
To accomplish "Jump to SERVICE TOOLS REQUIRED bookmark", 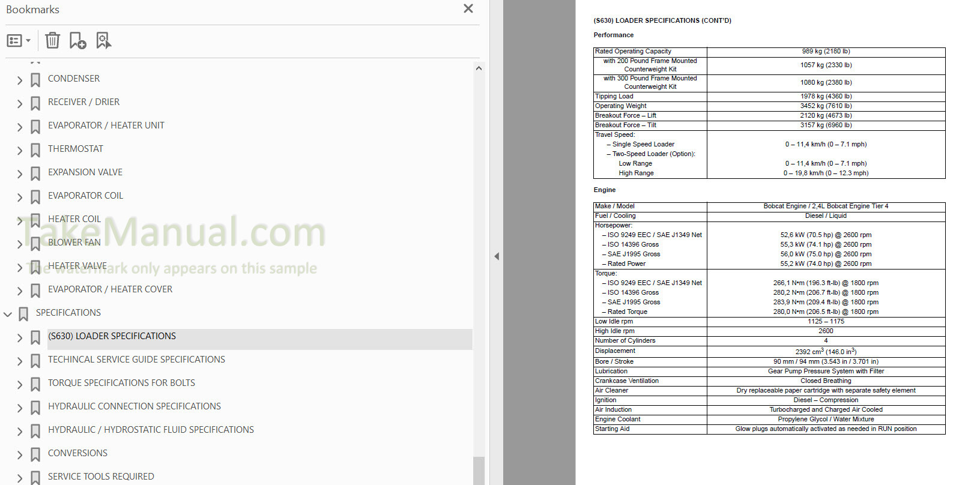I will tap(101, 477).
